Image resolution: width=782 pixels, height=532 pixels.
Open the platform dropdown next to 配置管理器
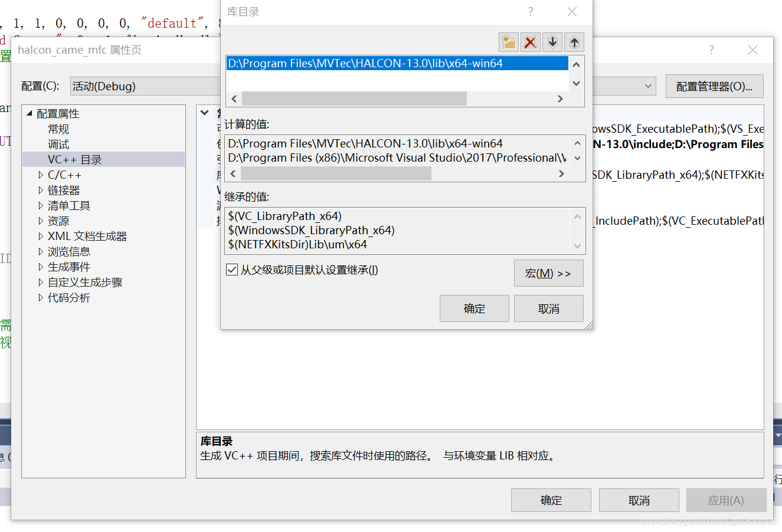tap(648, 86)
